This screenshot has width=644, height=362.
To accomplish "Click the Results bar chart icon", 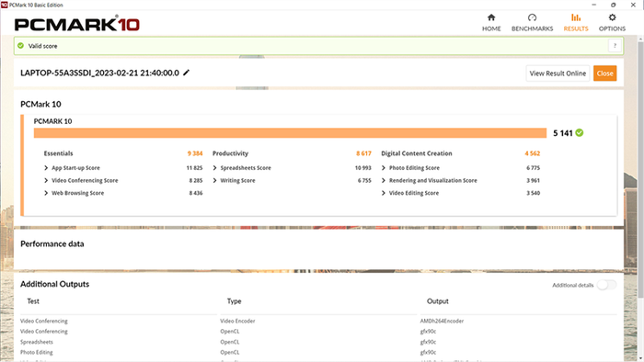I will pyautogui.click(x=576, y=17).
